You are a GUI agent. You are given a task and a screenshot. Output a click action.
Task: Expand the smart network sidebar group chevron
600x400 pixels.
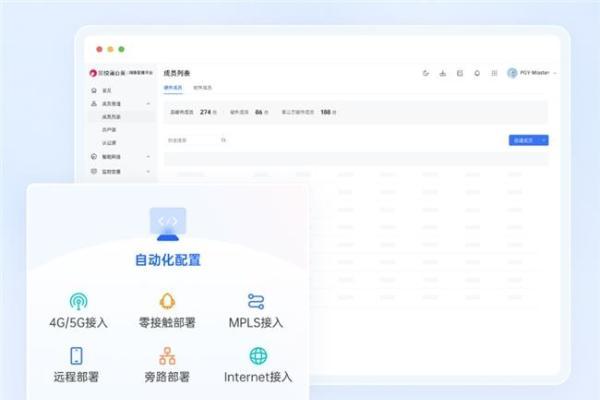[x=148, y=157]
